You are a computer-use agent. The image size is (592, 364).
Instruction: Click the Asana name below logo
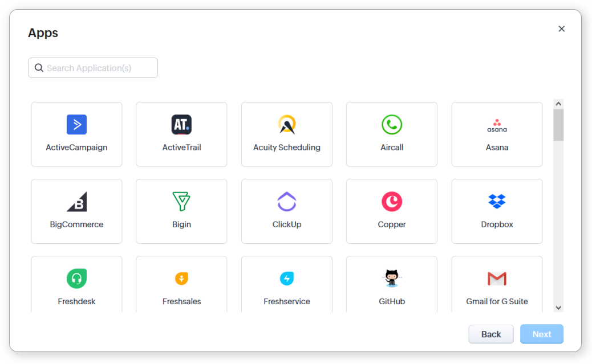click(x=497, y=148)
